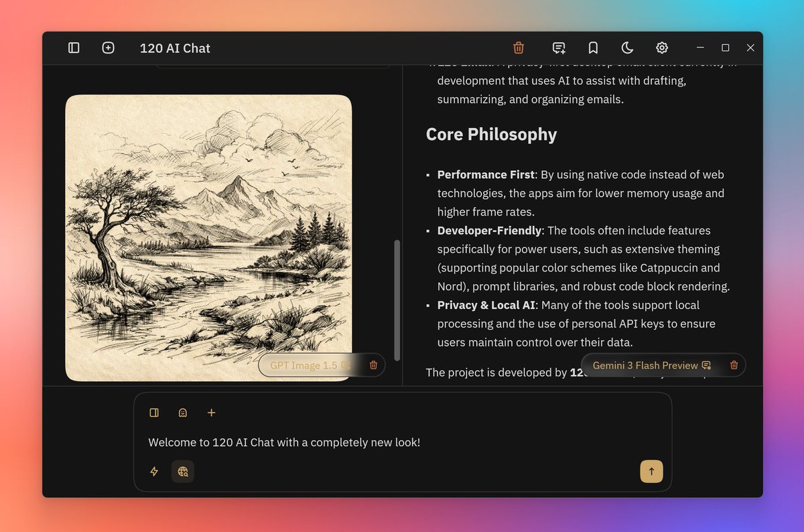Maximize the 120 AI Chat window
Screen dimensions: 804x532
tap(725, 48)
